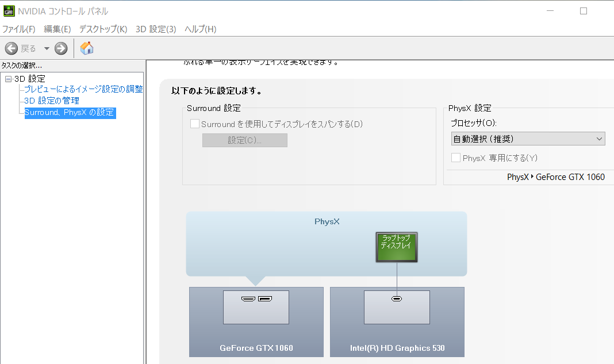This screenshot has height=364, width=614.
Task: Click first port icon on GeForce GTX 1060
Action: click(x=248, y=299)
